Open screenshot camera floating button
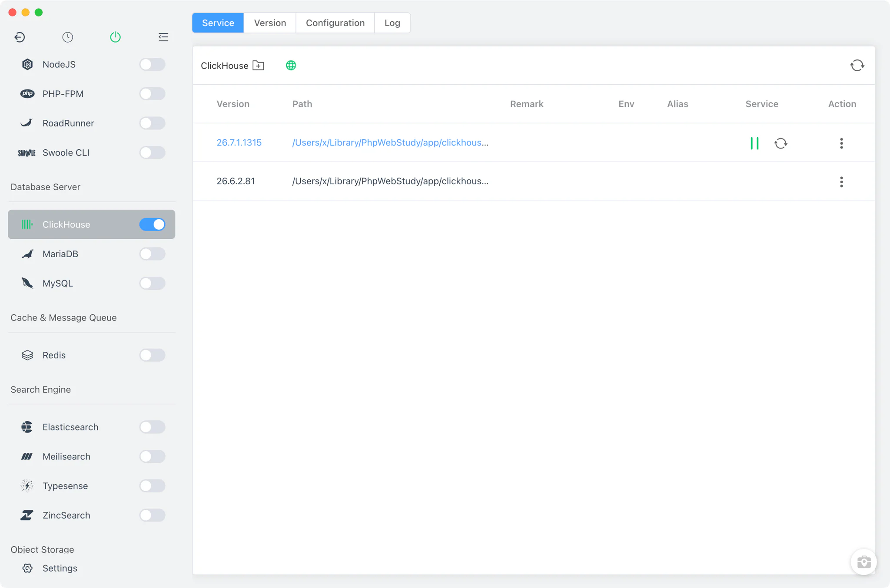 coord(864,562)
